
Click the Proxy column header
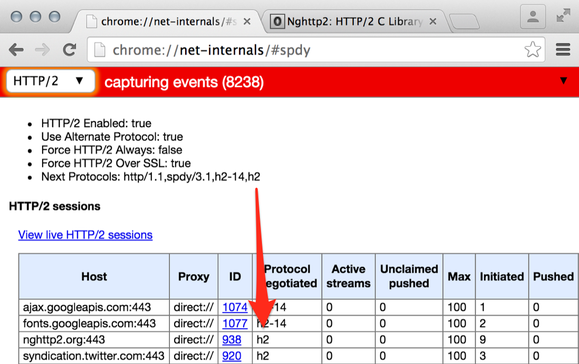[193, 277]
